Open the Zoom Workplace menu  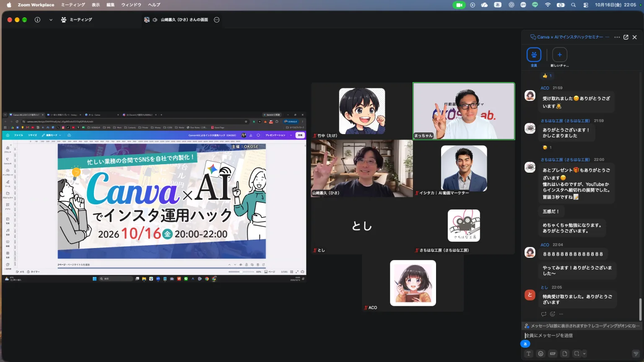point(36,5)
